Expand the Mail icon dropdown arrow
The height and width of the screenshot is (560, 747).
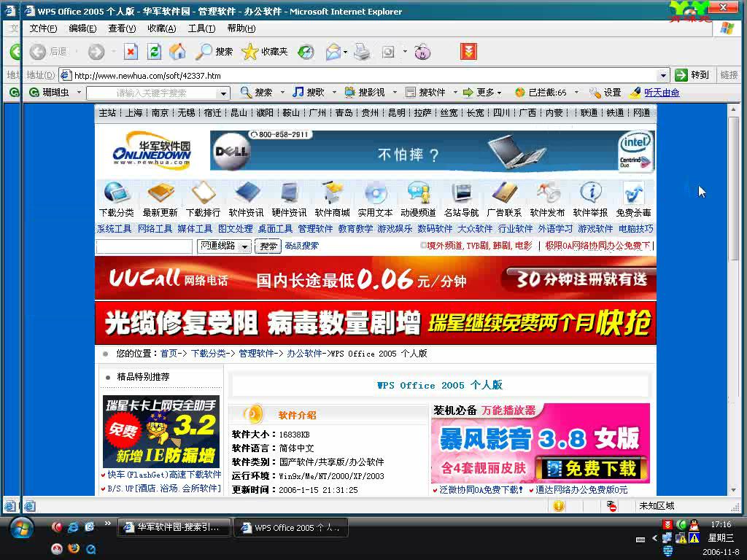345,52
